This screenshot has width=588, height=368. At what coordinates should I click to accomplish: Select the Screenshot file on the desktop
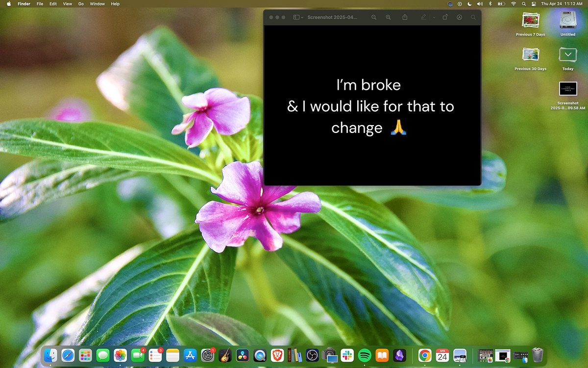(x=568, y=89)
